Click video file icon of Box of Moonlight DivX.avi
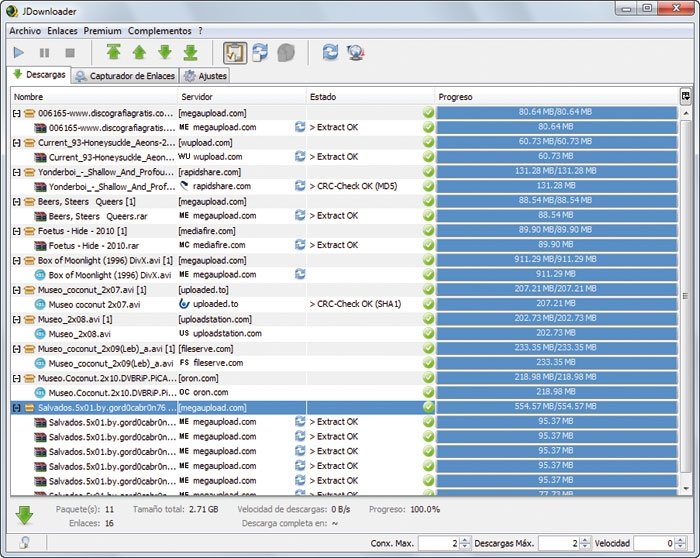This screenshot has height=558, width=700. tap(40, 275)
